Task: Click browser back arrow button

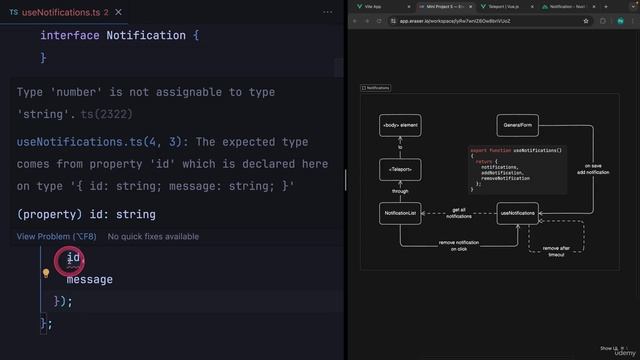Action: (x=355, y=21)
